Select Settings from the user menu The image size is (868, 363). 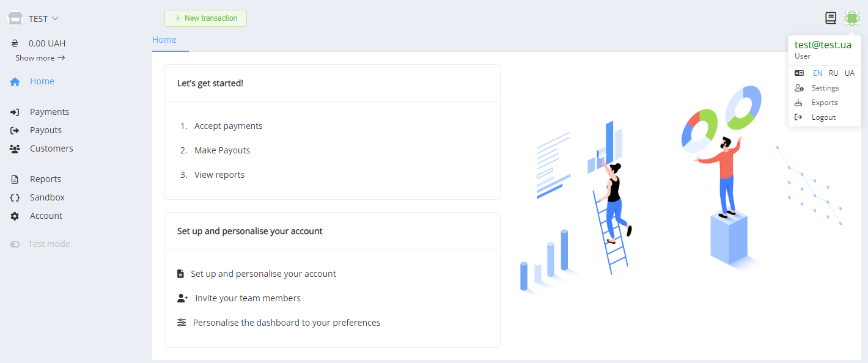[x=825, y=88]
